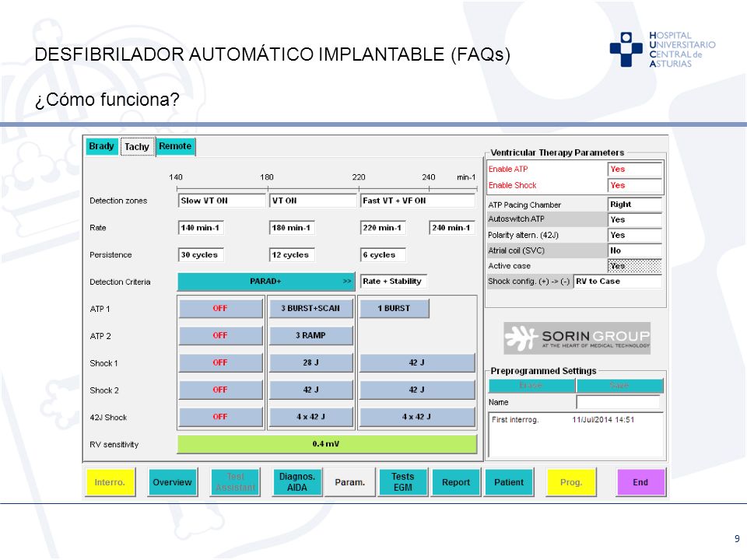The image size is (747, 560).
Task: Change the 6 cycles persistence value
Action: pyautogui.click(x=383, y=255)
